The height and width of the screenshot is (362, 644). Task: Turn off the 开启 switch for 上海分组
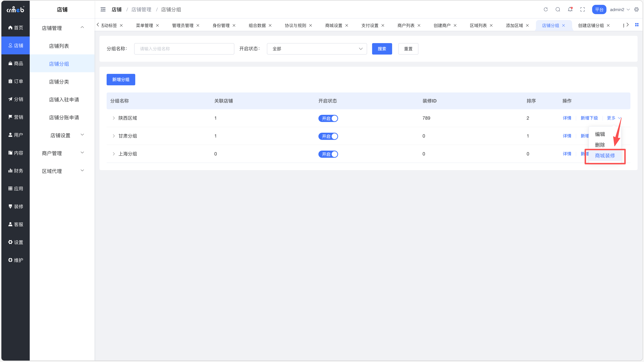click(x=328, y=154)
